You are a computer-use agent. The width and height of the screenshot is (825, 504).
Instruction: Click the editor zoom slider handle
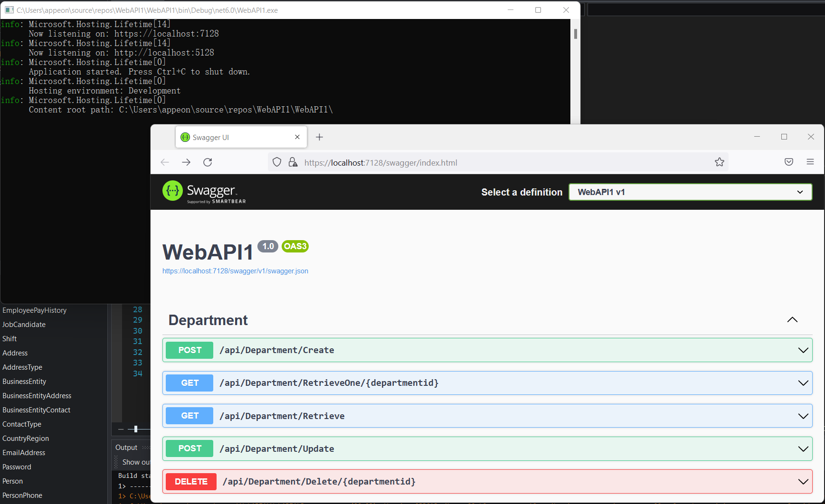point(136,429)
